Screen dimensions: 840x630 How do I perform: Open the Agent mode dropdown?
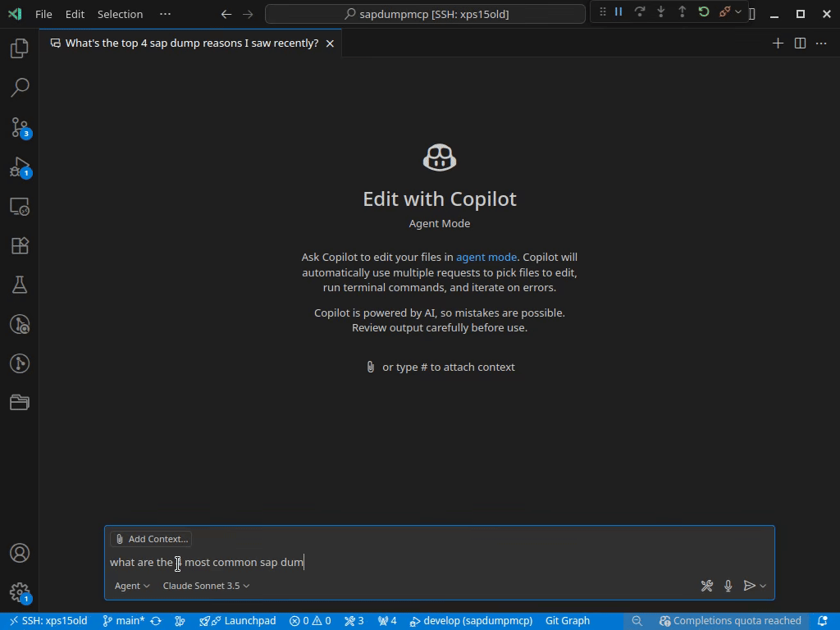tap(132, 586)
